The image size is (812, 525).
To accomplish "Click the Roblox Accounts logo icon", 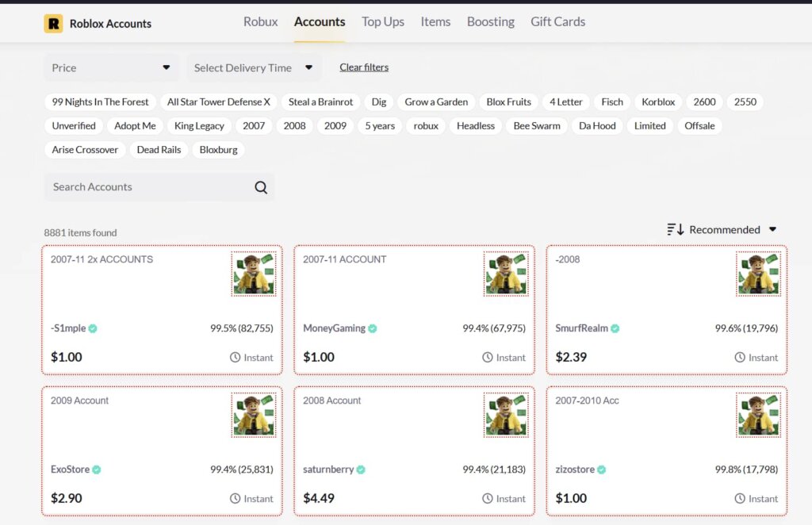I will click(x=53, y=24).
